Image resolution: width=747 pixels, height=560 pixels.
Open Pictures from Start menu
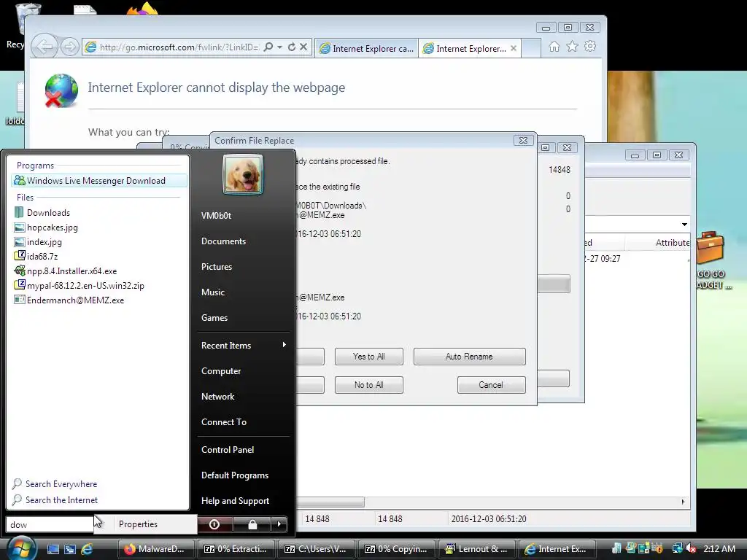coord(216,267)
